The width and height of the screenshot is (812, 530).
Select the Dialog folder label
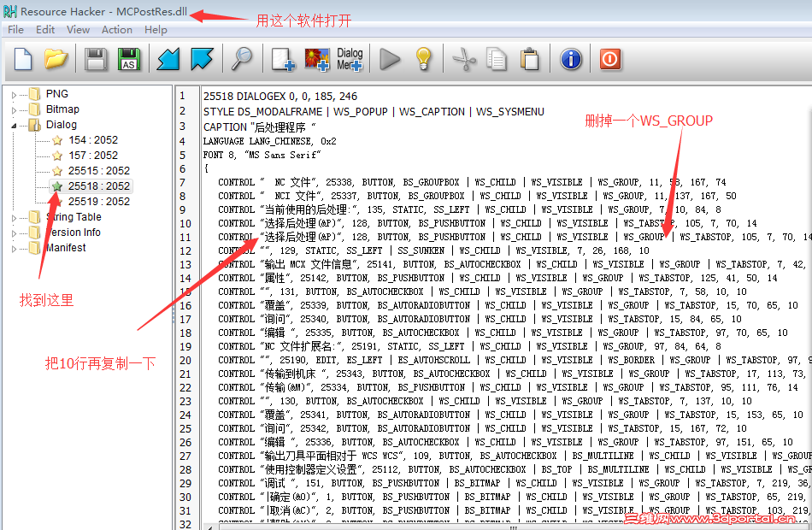tap(61, 124)
